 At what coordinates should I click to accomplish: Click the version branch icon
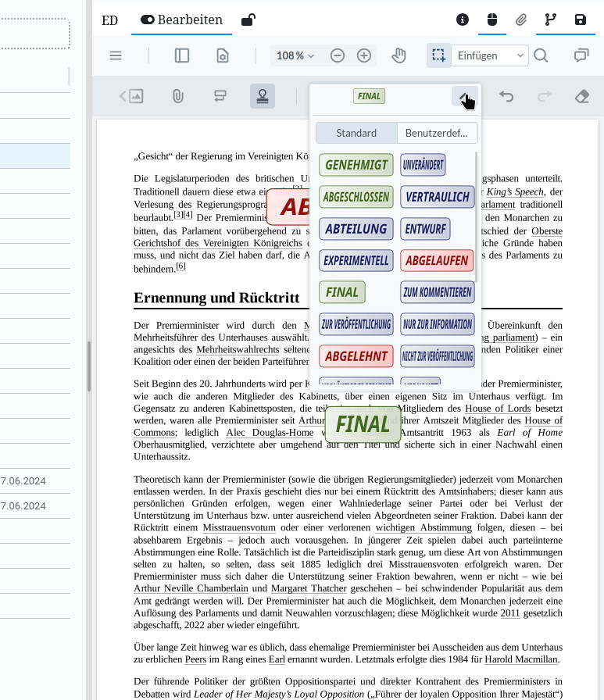[x=550, y=20]
